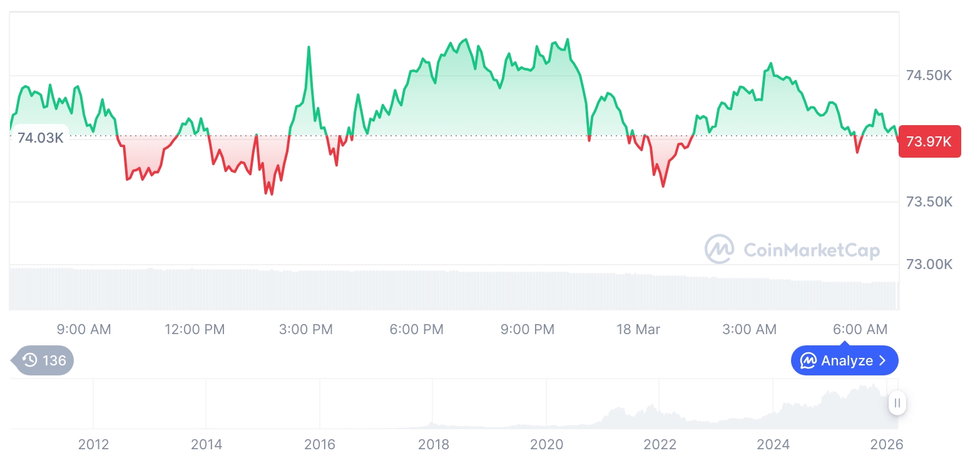Click the history clock icon
Image resolution: width=980 pixels, height=458 pixels.
pyautogui.click(x=29, y=360)
